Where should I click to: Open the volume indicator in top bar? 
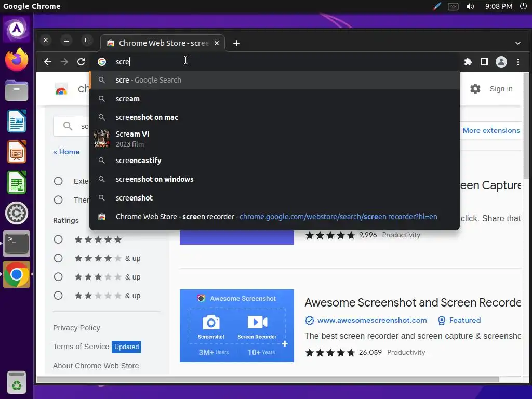coord(470,6)
